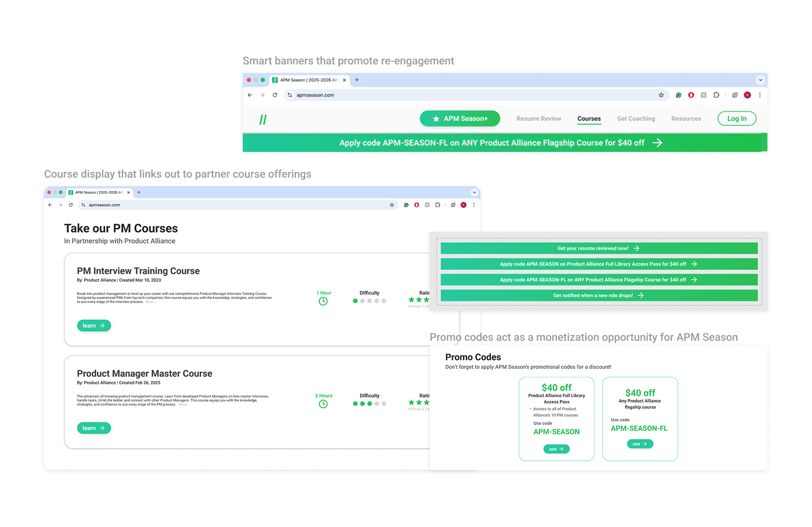This screenshot has width=812, height=527.
Task: Open site info icon in PM Courses browser
Action: click(83, 205)
